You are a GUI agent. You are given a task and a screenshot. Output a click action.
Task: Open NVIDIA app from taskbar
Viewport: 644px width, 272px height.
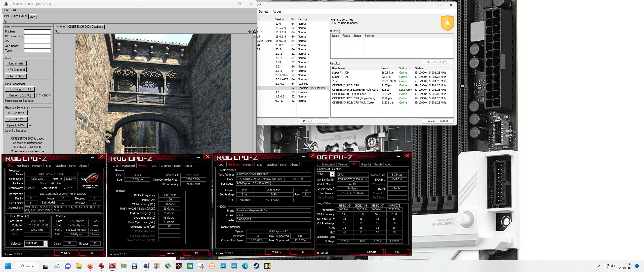click(190, 266)
